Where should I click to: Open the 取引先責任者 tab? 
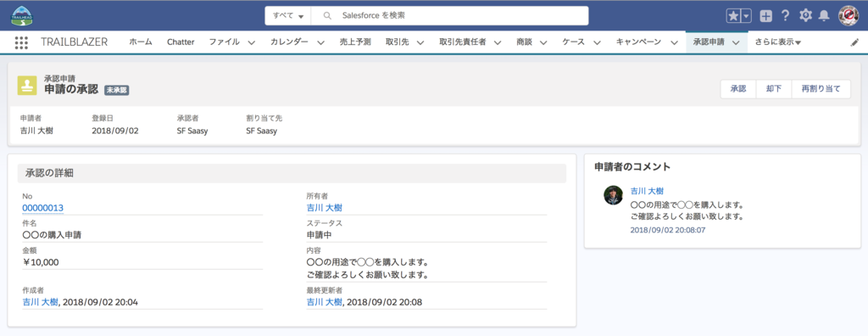tap(462, 42)
